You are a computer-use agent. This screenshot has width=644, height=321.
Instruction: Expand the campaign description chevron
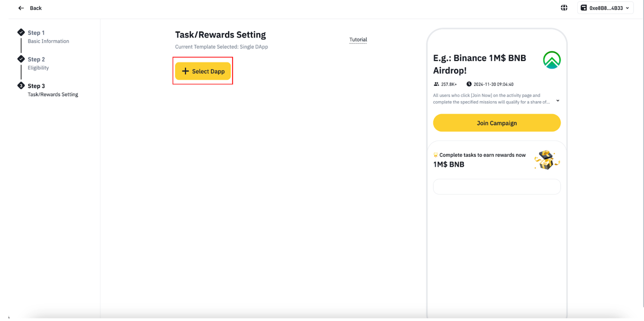click(558, 100)
